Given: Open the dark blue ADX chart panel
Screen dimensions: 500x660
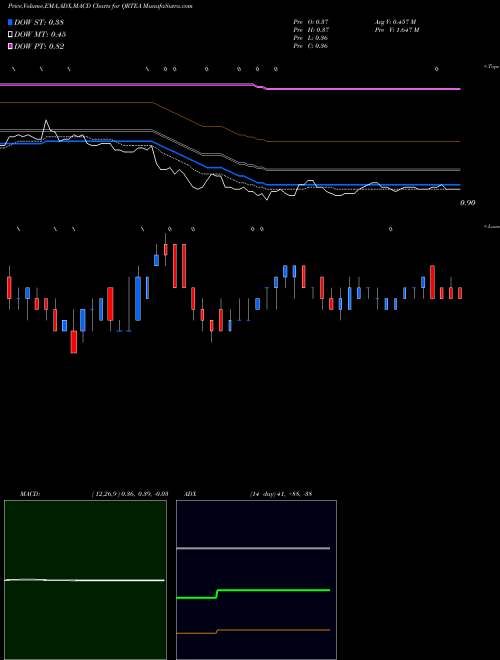Looking at the screenshot, I should tap(256, 580).
